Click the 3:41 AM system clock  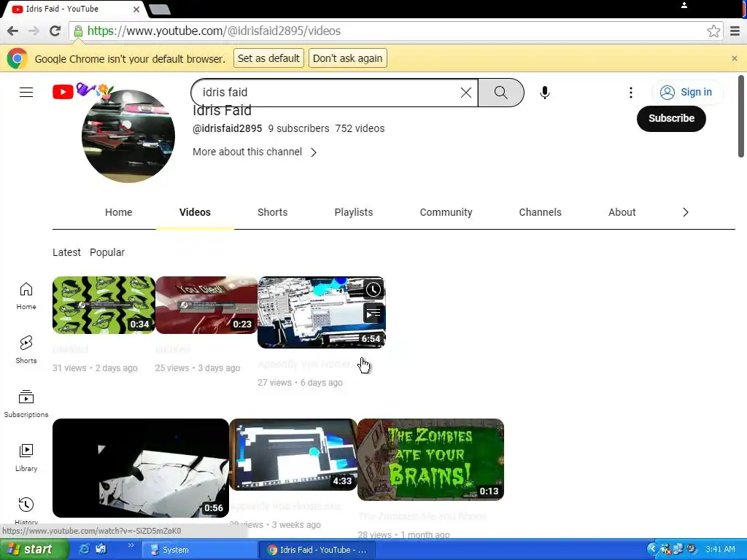point(720,550)
